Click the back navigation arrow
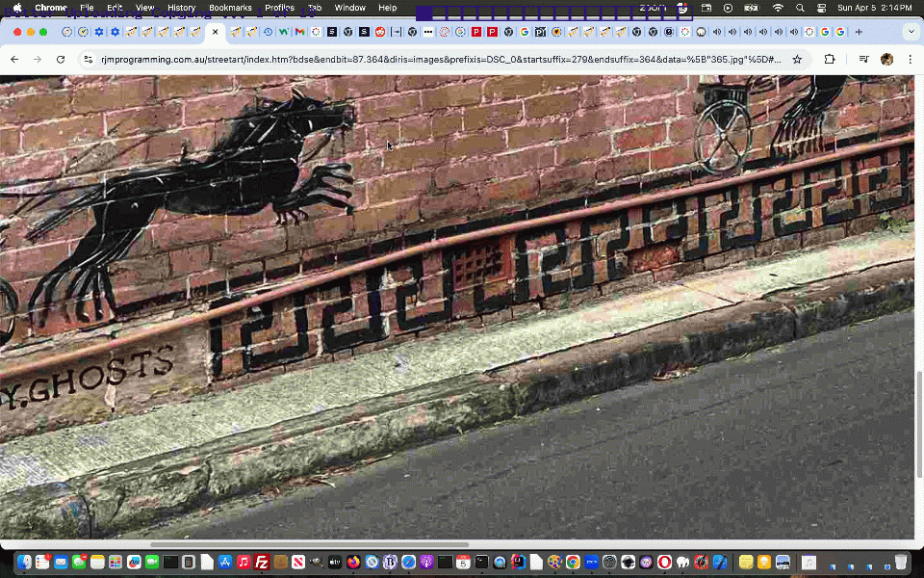 14,59
